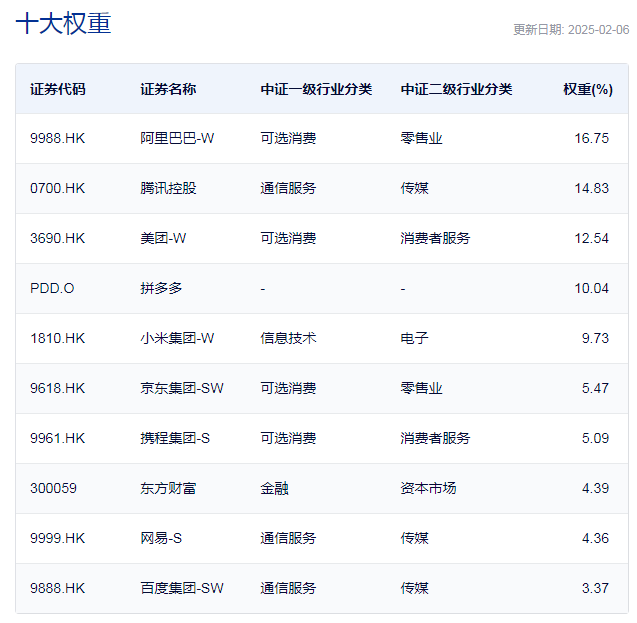Screen dimensions: 637x623
Task: Select the 中证一级行业分类 column header
Action: pos(316,89)
